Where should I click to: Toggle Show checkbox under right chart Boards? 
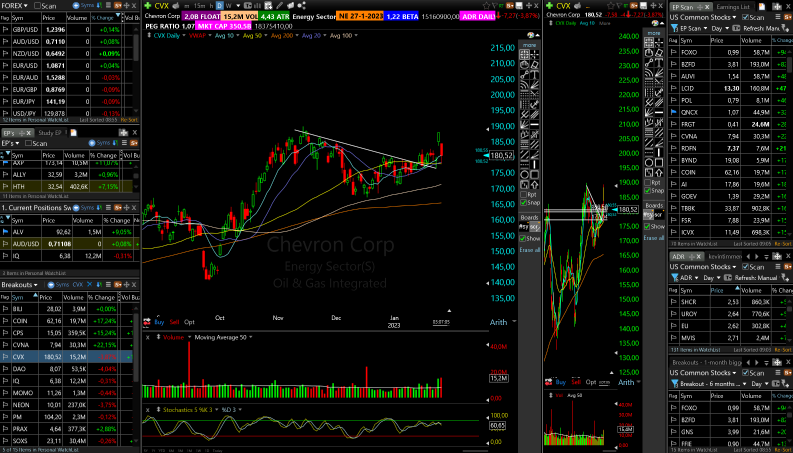(647, 226)
